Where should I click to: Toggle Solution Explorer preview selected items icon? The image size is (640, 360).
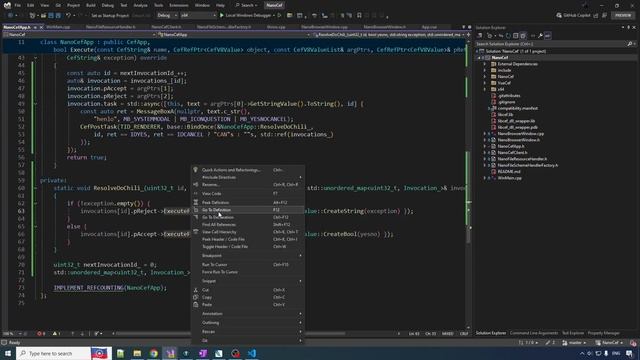coord(547,36)
